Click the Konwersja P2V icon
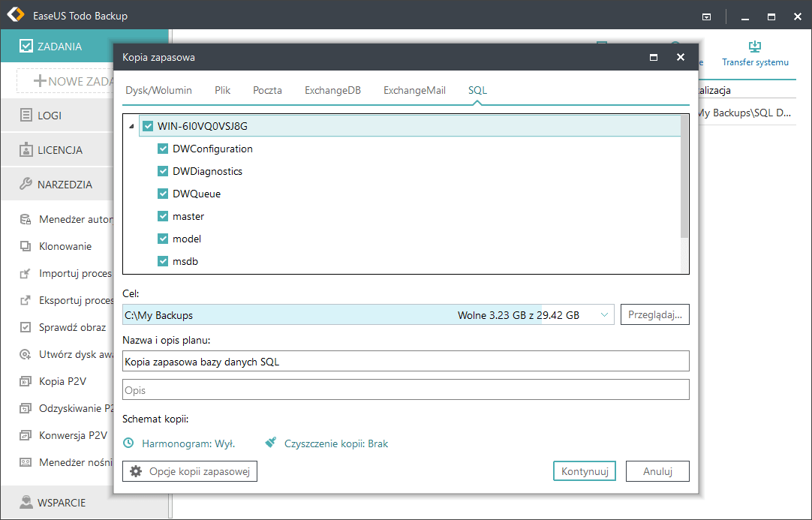The height and width of the screenshot is (520, 812). [26, 435]
